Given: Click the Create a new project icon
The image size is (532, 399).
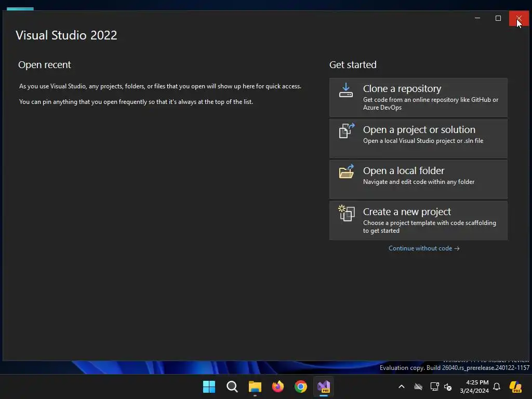Looking at the screenshot, I should point(347,213).
